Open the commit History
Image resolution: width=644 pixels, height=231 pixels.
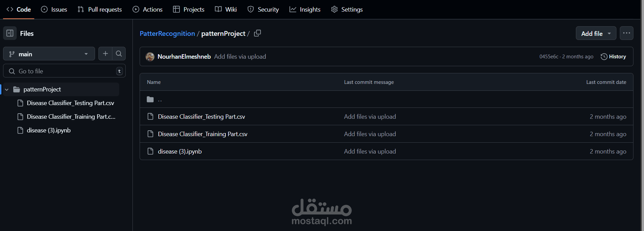click(613, 57)
